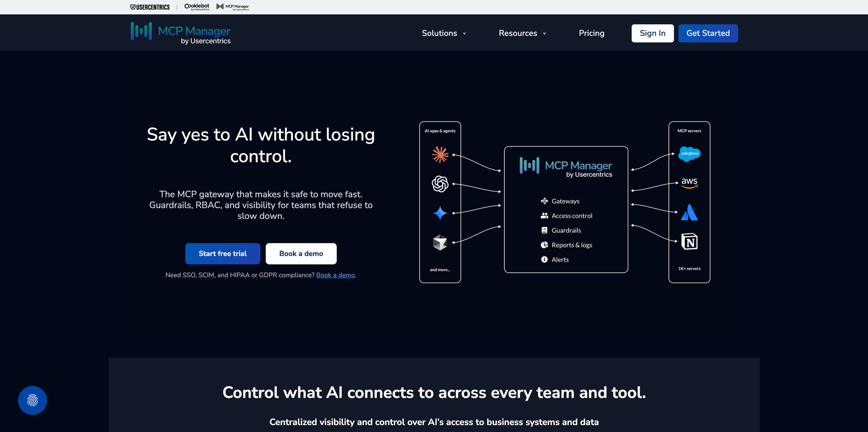Click the AWS logo in MCP servers
This screenshot has width=868, height=432.
pyautogui.click(x=690, y=183)
